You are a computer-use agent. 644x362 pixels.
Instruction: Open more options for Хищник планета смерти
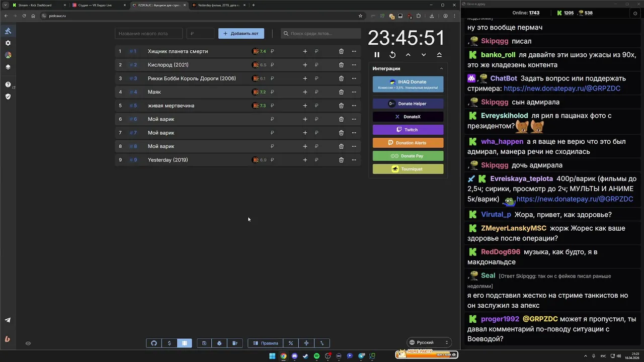tap(354, 51)
